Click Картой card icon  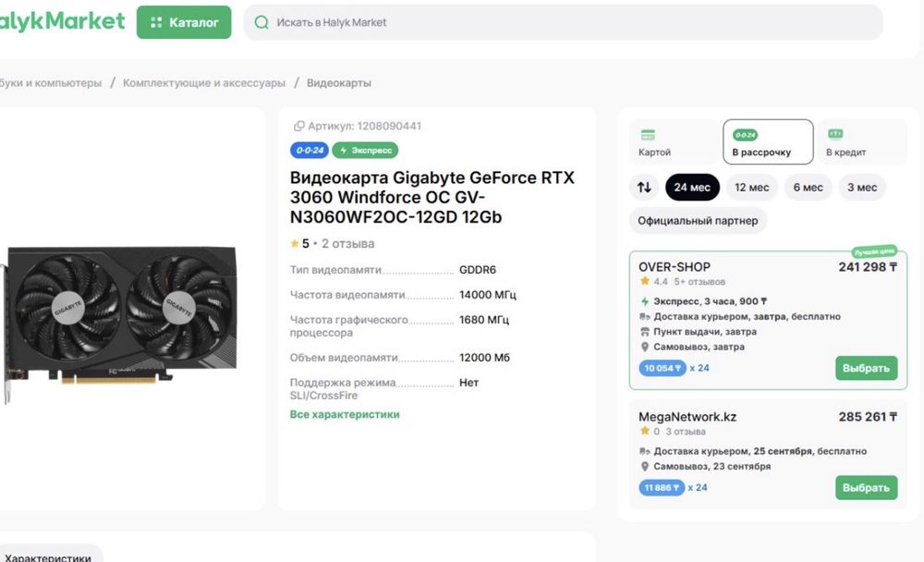[648, 135]
